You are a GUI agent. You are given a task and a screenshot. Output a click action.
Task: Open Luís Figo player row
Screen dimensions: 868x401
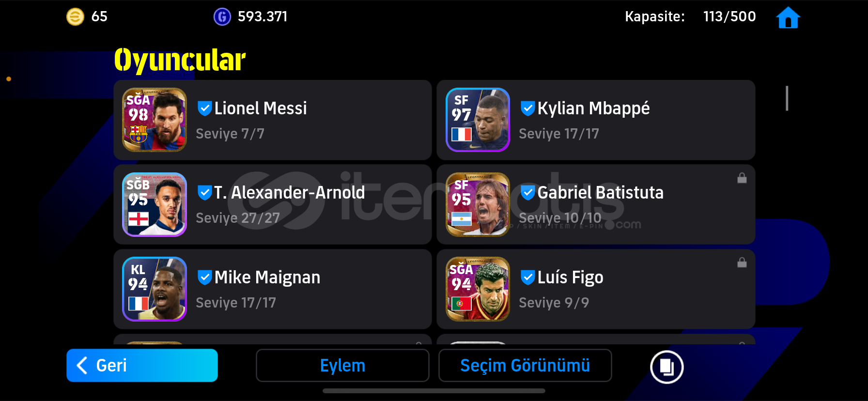pos(596,289)
